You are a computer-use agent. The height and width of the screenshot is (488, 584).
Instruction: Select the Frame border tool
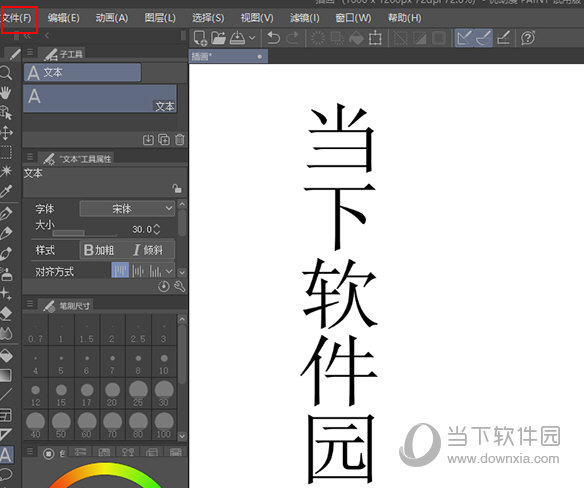pos(6,415)
